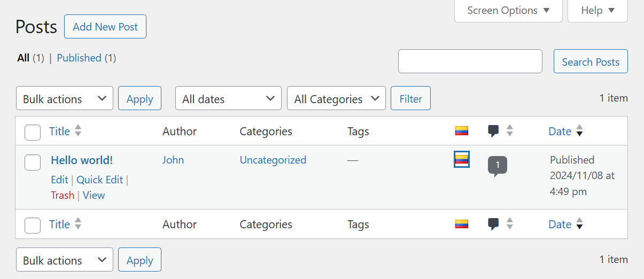Focus the search posts input field
Image resolution: width=644 pixels, height=279 pixels.
[470, 61]
